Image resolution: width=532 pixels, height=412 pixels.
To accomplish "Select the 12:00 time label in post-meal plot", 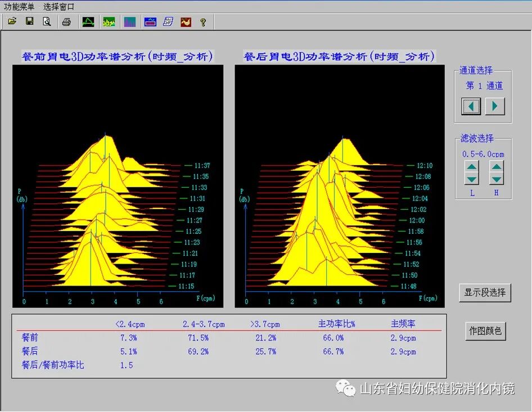I will [417, 220].
